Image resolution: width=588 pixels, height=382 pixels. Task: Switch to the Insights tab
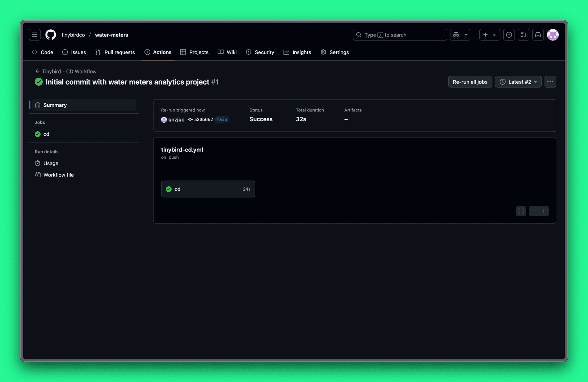pos(297,52)
